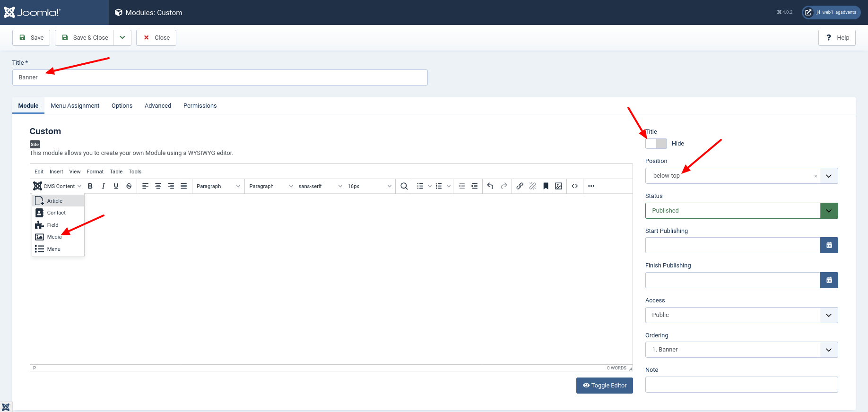
Task: Open the editor Insert menu
Action: (x=56, y=172)
